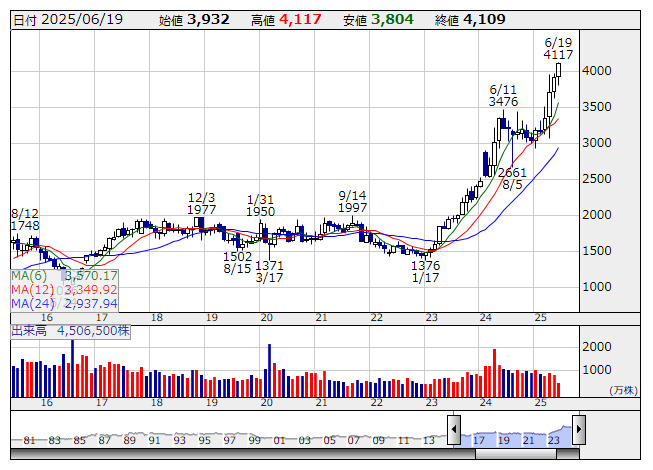Click the left range handle arrow
653x470 pixels.
[454, 429]
